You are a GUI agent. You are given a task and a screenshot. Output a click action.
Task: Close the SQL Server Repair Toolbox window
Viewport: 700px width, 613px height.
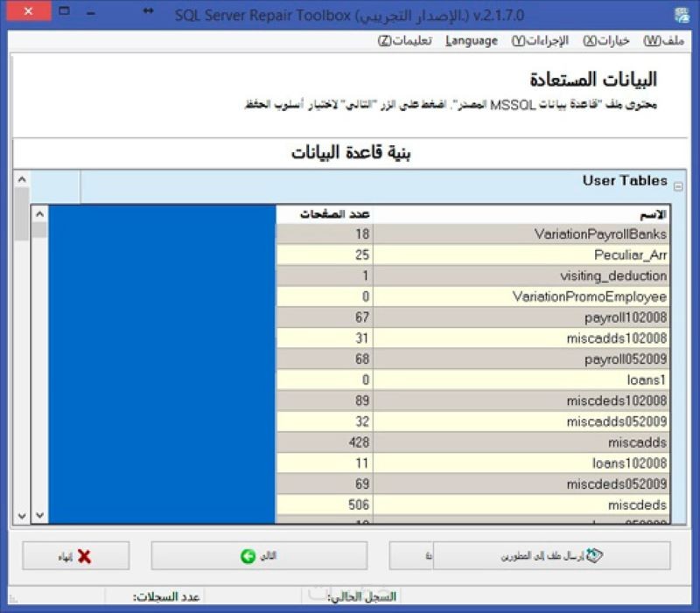pyautogui.click(x=29, y=10)
